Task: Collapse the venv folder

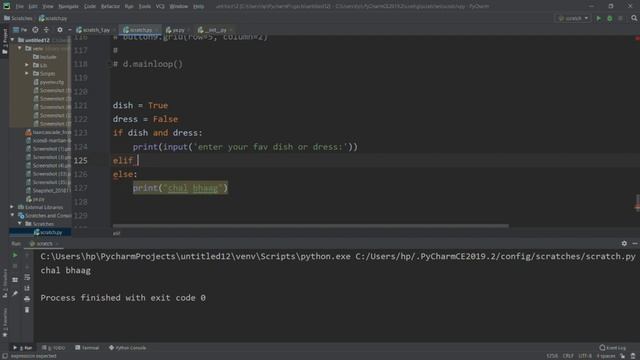Action: coord(20,48)
